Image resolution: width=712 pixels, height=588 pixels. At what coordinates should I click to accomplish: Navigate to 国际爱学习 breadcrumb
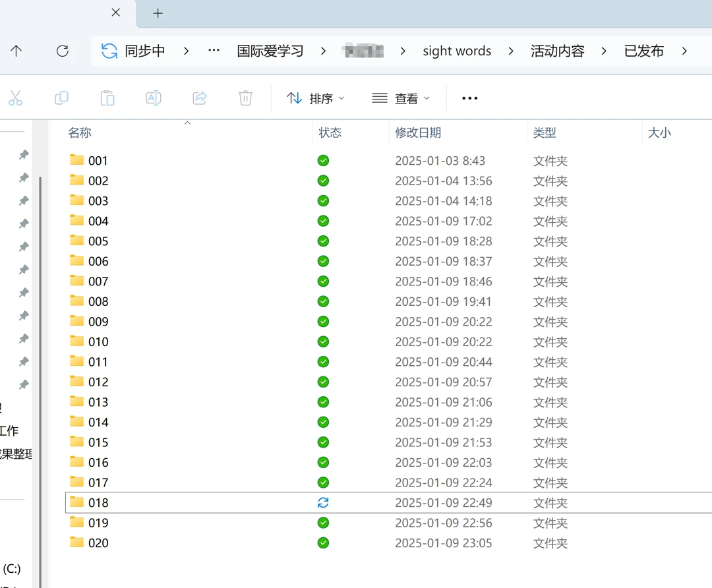pyautogui.click(x=270, y=51)
